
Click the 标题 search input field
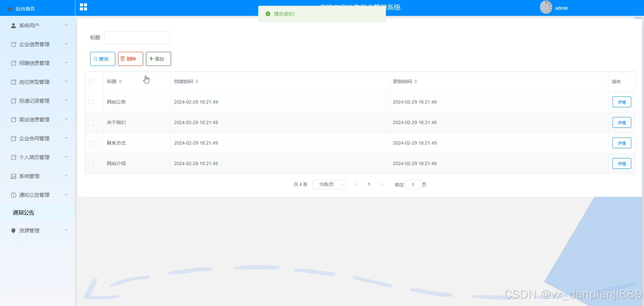tap(137, 38)
